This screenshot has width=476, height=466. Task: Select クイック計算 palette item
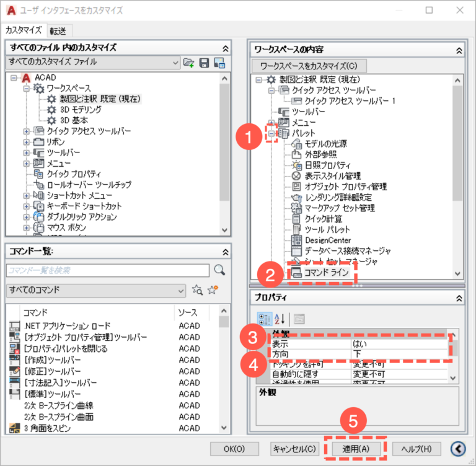click(323, 219)
